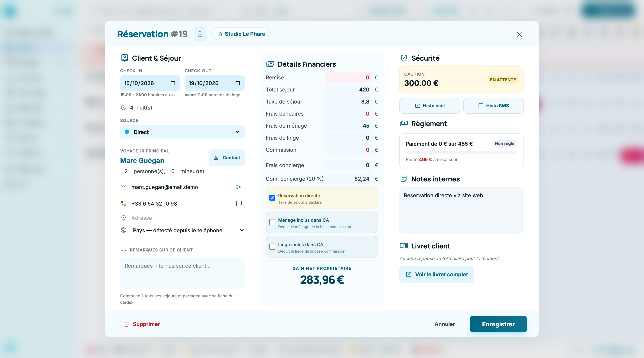The width and height of the screenshot is (644, 358).
Task: Open the Source dropdown showing Direct
Action: tap(182, 132)
